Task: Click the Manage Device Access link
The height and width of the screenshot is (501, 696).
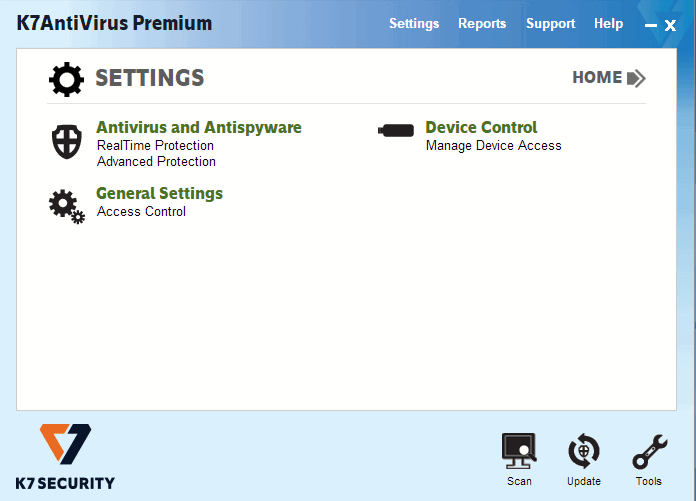Action: tap(493, 146)
